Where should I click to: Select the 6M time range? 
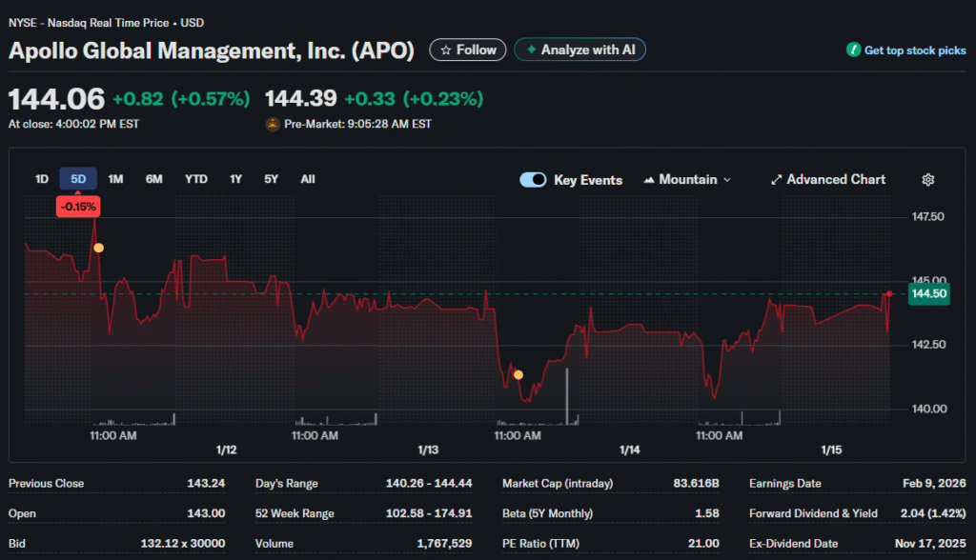(153, 179)
